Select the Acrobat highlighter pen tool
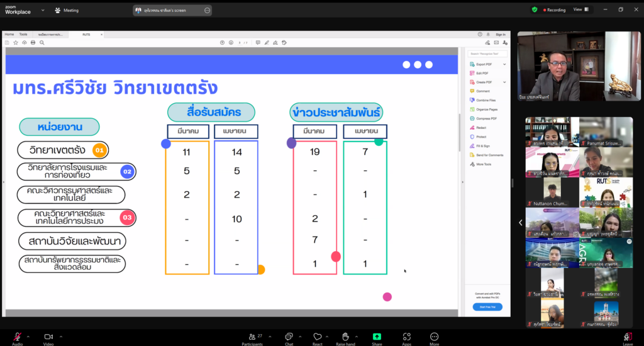This screenshot has width=644, height=346. point(267,43)
